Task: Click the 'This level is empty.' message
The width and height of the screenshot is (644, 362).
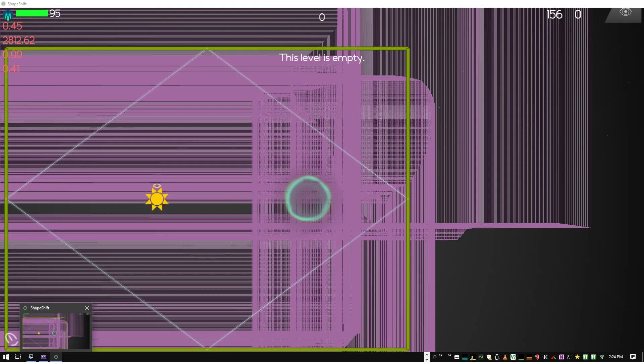Action: pyautogui.click(x=322, y=58)
